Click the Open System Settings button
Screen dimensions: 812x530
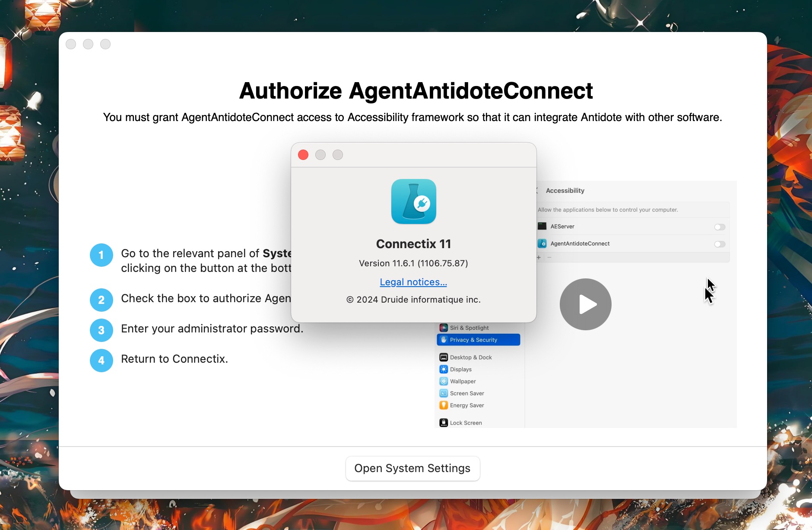tap(412, 468)
